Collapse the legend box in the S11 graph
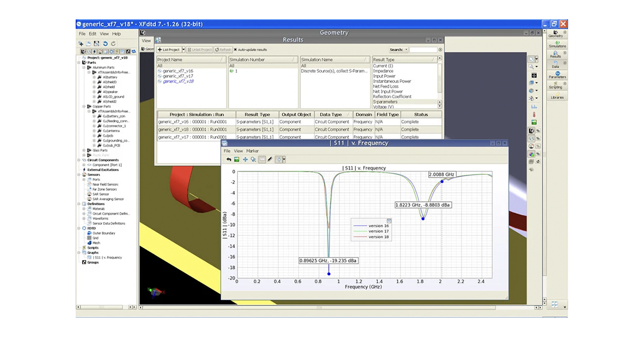The width and height of the screenshot is (644, 337). click(388, 221)
